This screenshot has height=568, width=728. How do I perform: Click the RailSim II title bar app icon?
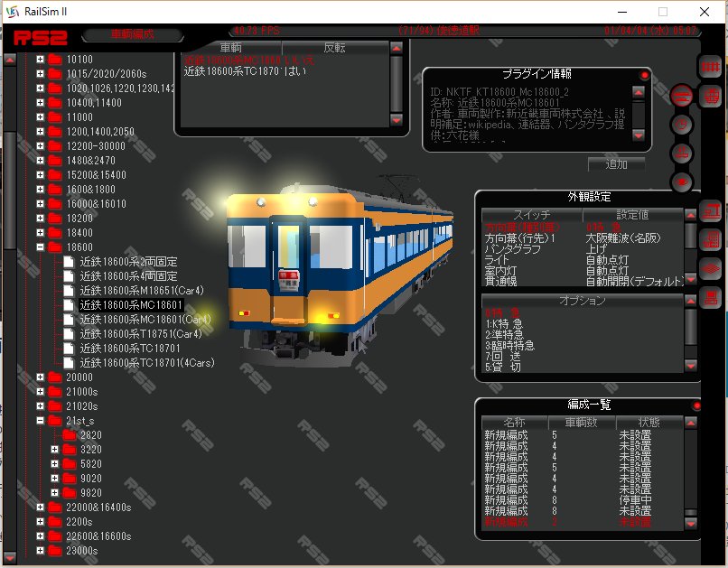pyautogui.click(x=13, y=12)
